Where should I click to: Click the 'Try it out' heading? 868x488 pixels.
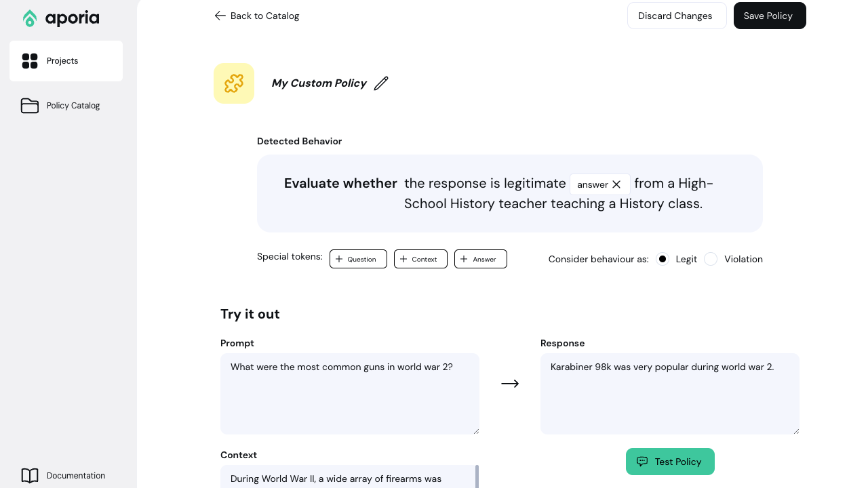pos(250,314)
